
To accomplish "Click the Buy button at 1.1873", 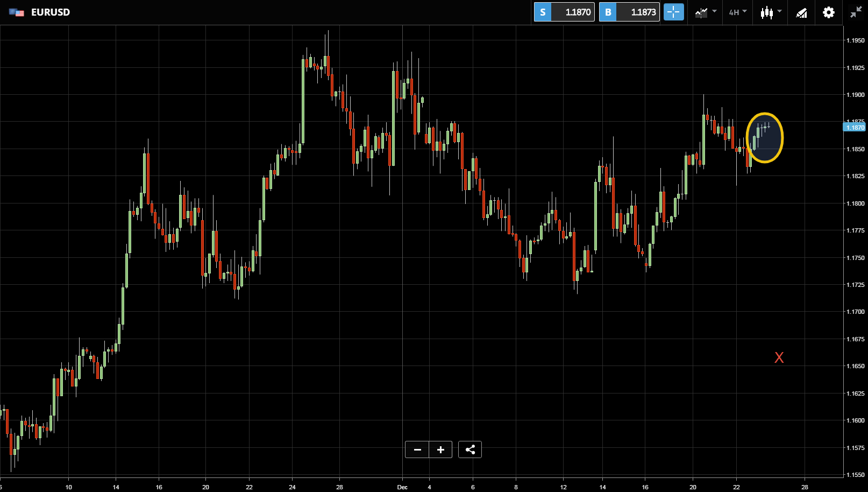I will tap(629, 12).
